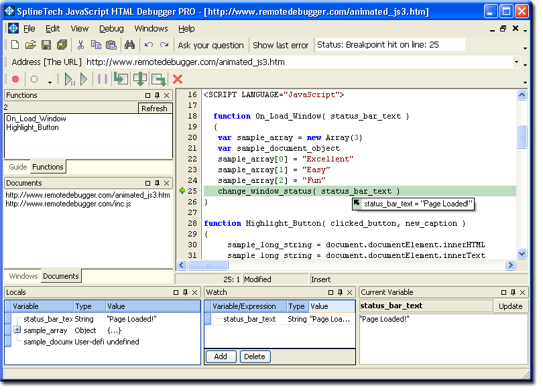
Task: Toggle the pin on the Watch panel
Action: (340, 292)
